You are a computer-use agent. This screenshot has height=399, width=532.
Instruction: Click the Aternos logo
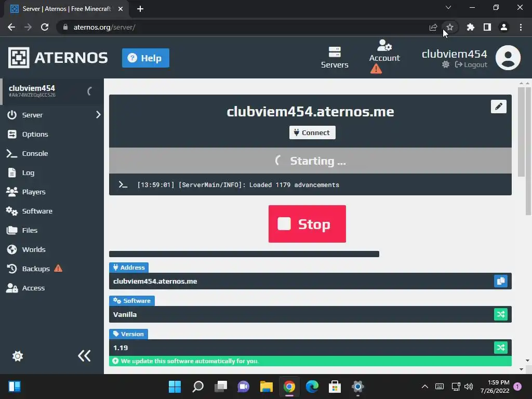58,58
